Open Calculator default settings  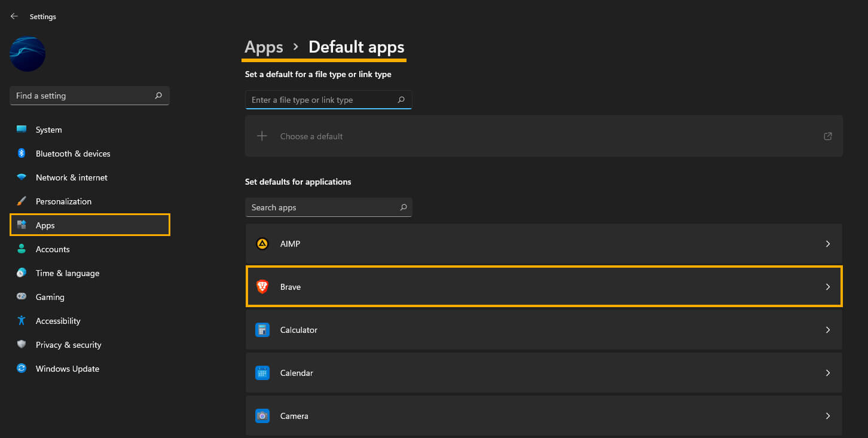(x=544, y=330)
